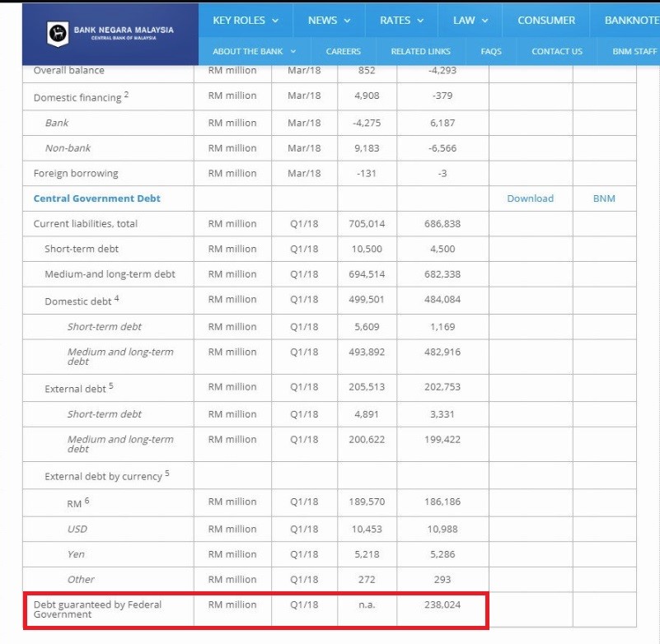Expand the KEY ROLES dropdown menu

[246, 21]
